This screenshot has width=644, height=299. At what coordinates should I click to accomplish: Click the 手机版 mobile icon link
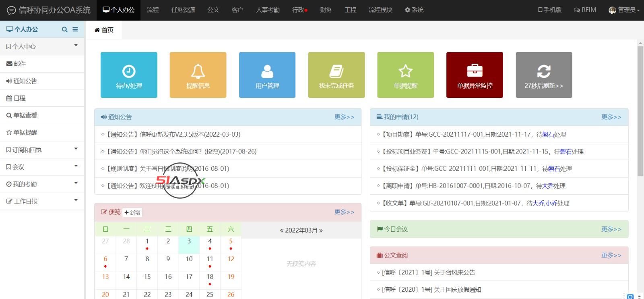[549, 10]
